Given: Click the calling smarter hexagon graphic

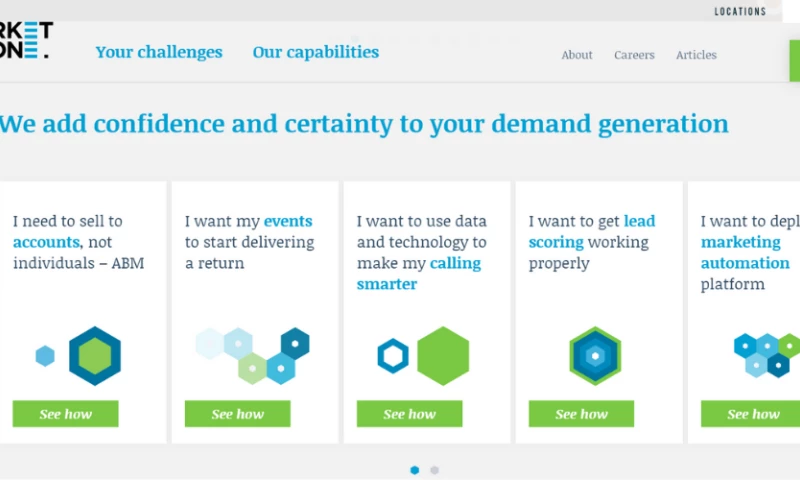Looking at the screenshot, I should click(x=425, y=356).
